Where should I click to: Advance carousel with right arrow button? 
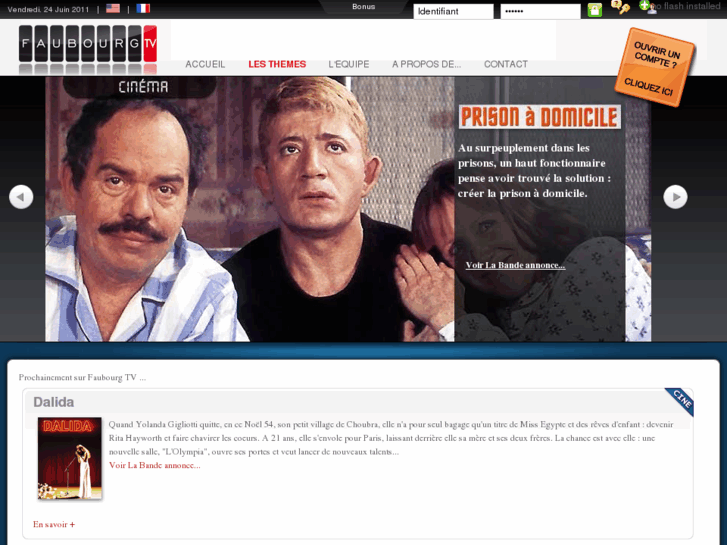tap(675, 197)
